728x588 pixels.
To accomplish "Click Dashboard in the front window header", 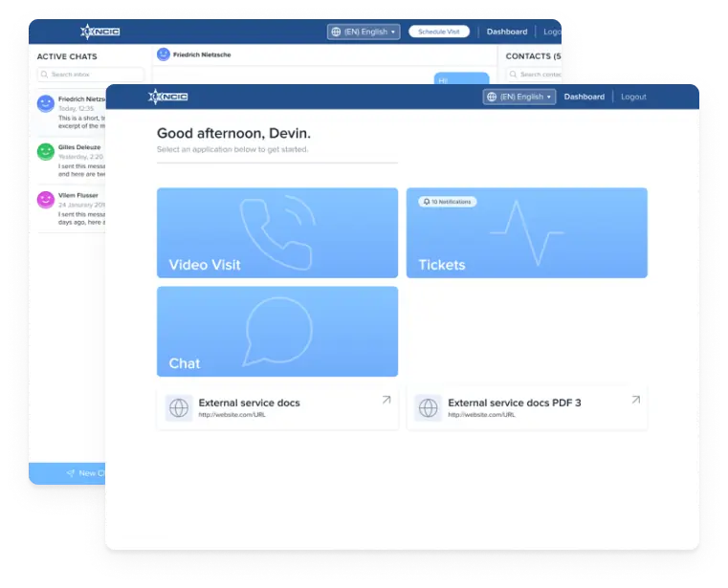I will (585, 97).
